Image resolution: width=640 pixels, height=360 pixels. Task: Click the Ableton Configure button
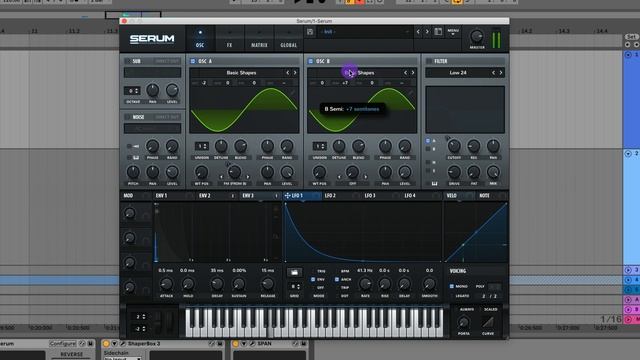tap(62, 344)
